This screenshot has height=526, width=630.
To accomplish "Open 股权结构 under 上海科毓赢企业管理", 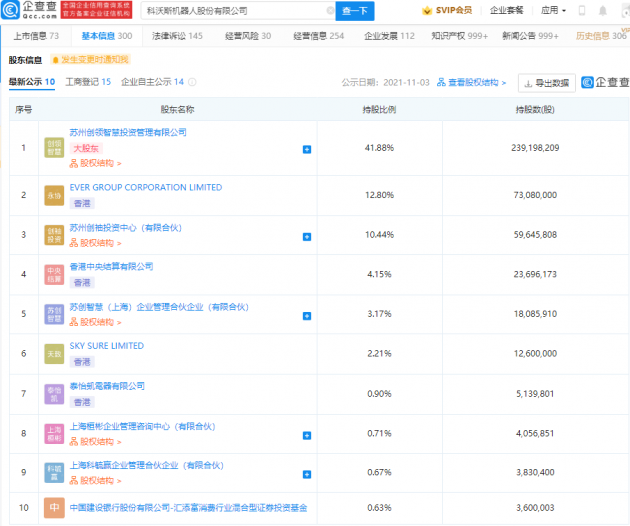I will pos(95,481).
